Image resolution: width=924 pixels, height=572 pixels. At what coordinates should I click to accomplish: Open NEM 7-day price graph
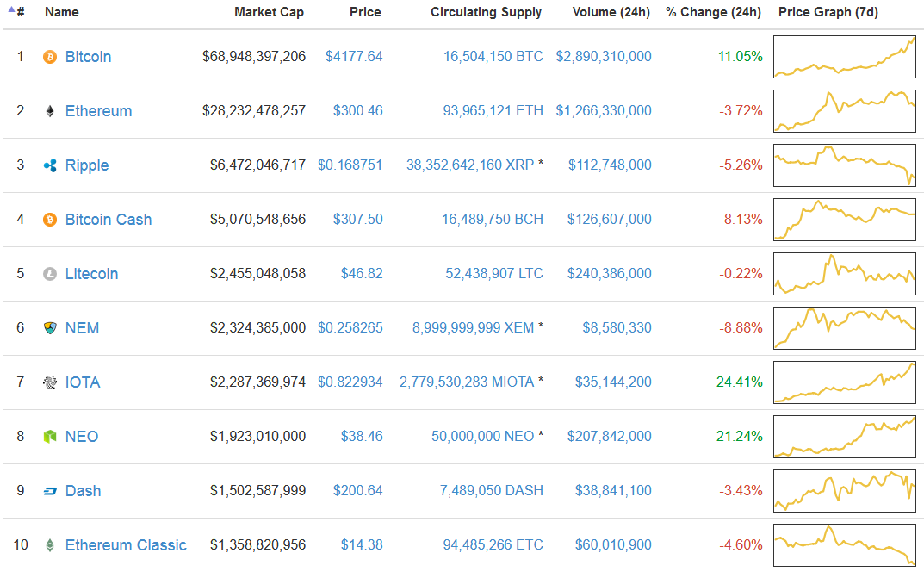845,328
